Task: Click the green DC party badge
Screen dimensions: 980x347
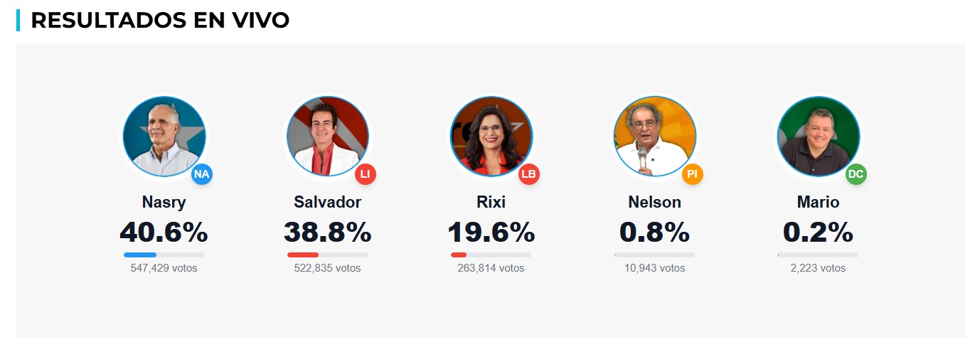Action: (856, 174)
